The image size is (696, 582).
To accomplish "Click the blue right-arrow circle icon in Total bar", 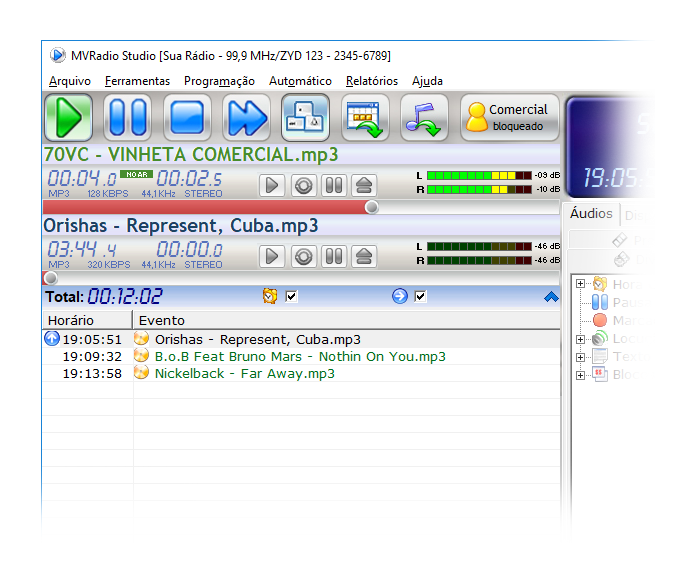I will (399, 296).
